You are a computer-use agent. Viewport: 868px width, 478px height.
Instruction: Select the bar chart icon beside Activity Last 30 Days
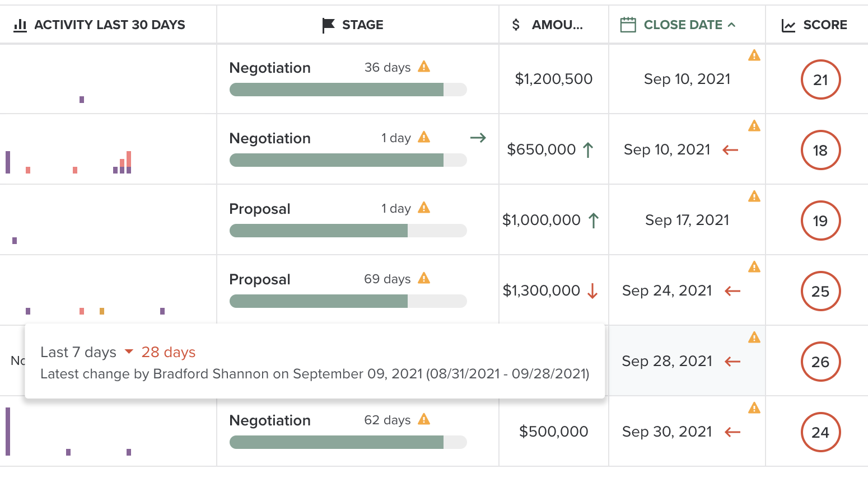pyautogui.click(x=20, y=25)
